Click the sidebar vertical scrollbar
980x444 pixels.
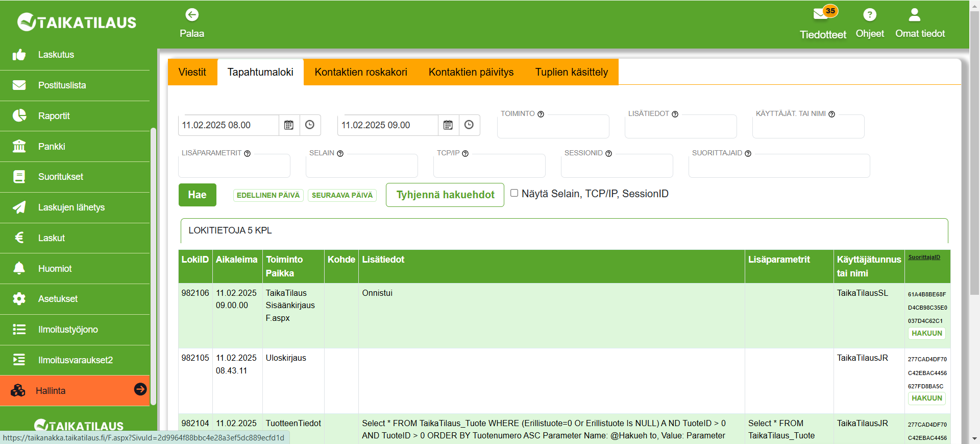coord(153,266)
